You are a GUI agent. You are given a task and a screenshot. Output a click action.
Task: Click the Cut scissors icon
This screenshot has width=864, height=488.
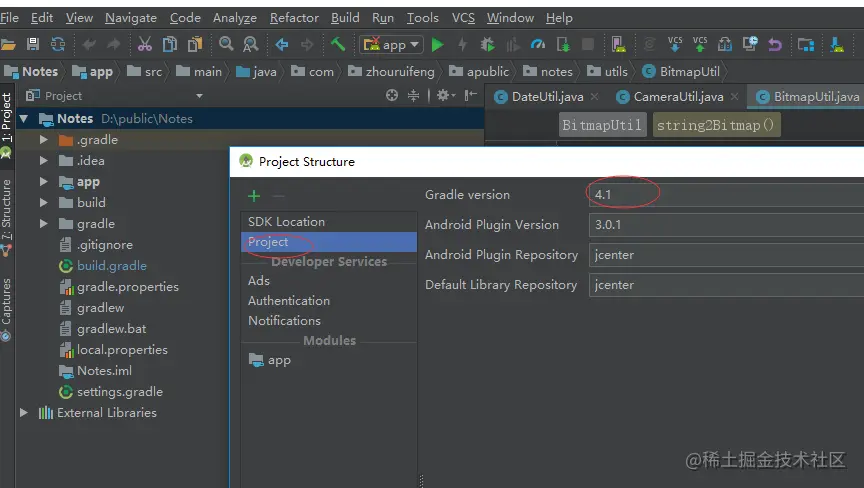point(144,44)
